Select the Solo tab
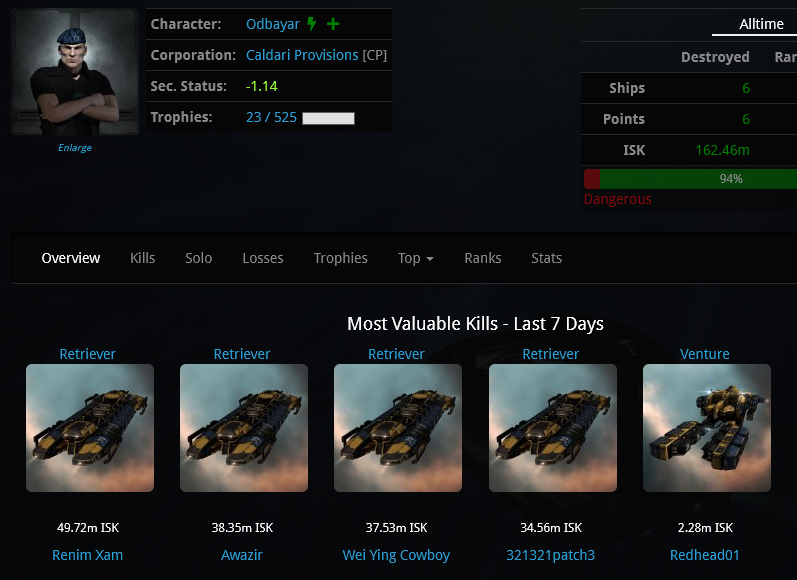The height and width of the screenshot is (580, 797). (198, 258)
